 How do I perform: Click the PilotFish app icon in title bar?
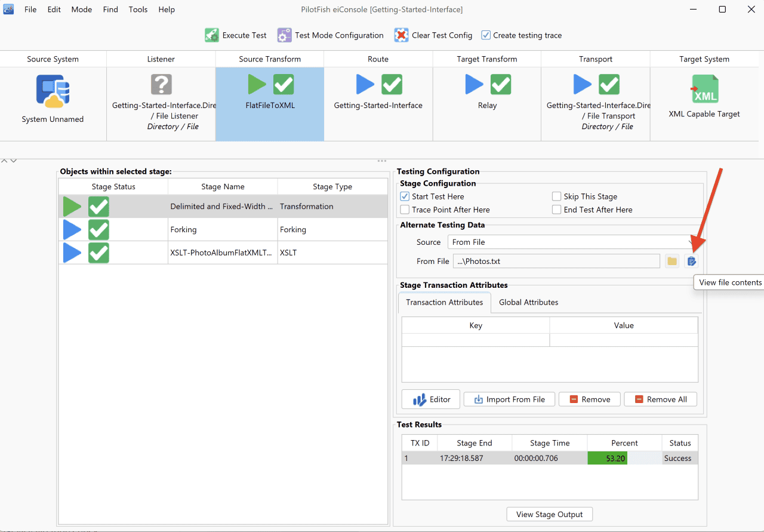tap(8, 9)
